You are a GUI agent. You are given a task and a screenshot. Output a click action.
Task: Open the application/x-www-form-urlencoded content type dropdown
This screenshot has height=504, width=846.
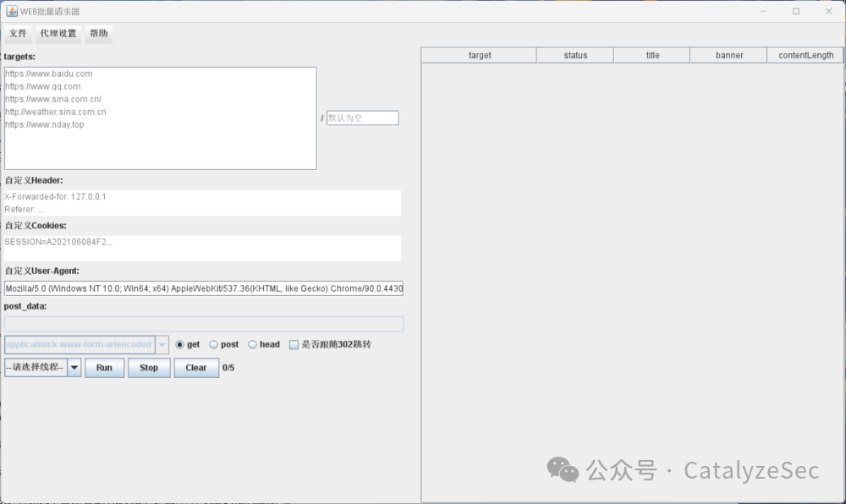(x=86, y=344)
